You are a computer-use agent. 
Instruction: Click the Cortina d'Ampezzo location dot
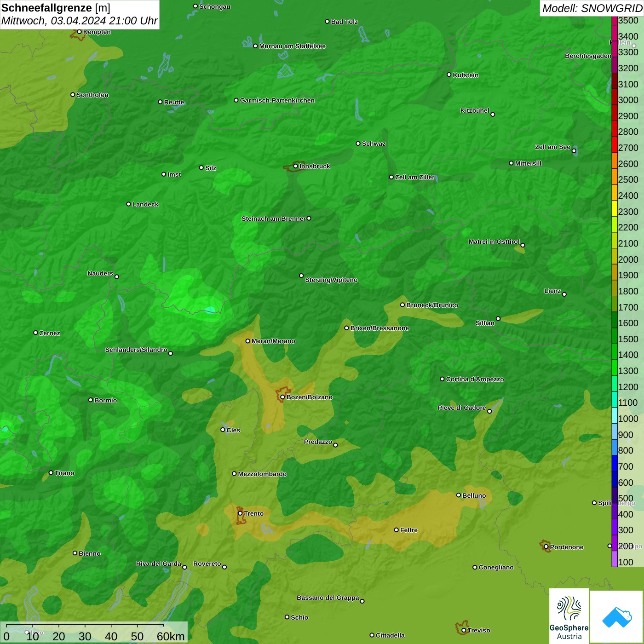coord(442,379)
